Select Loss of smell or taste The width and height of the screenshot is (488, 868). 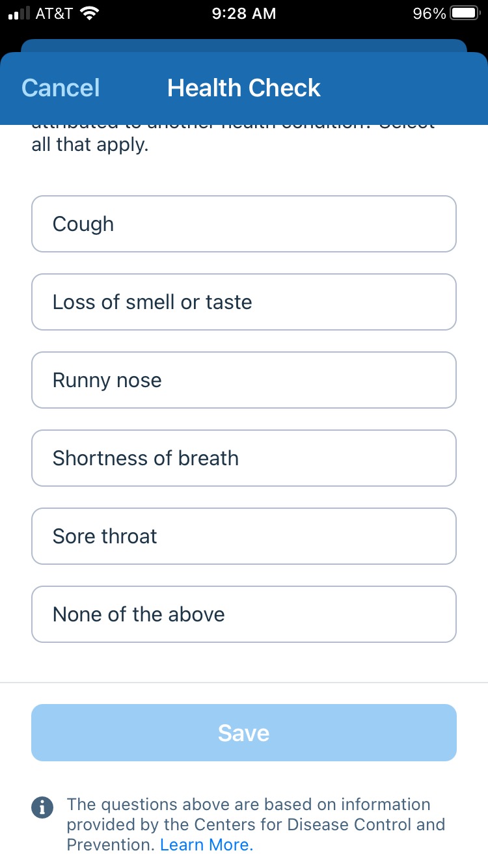pos(244,302)
